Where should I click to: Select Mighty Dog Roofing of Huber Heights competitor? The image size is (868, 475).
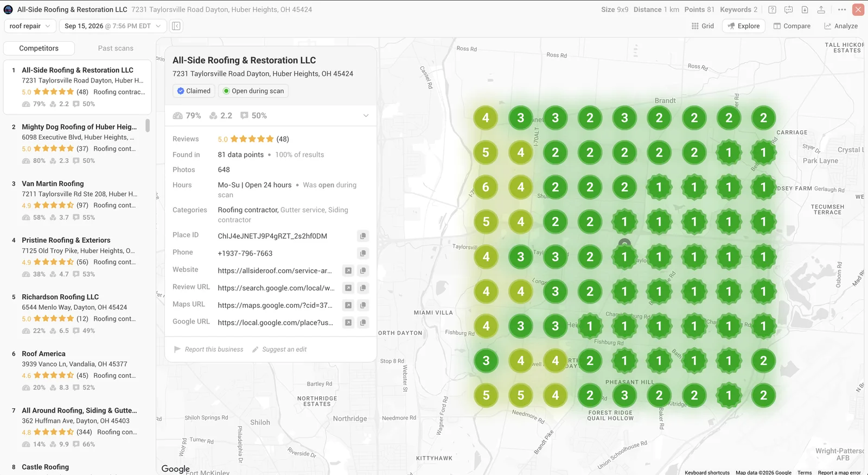[78, 144]
